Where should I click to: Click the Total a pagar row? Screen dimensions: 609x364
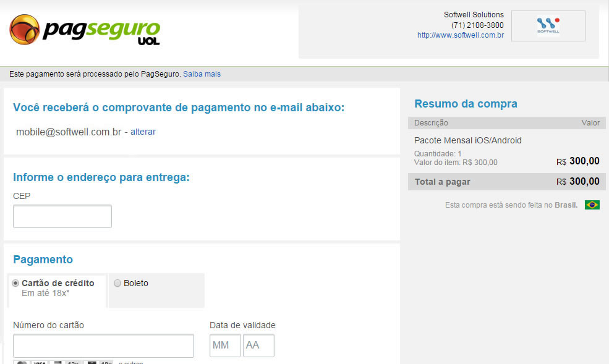click(x=506, y=182)
